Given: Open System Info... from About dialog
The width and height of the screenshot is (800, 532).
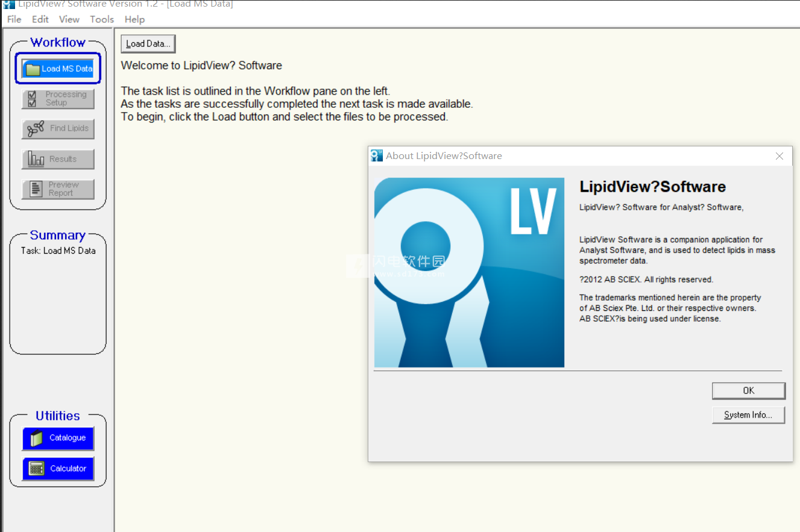Looking at the screenshot, I should pyautogui.click(x=749, y=415).
